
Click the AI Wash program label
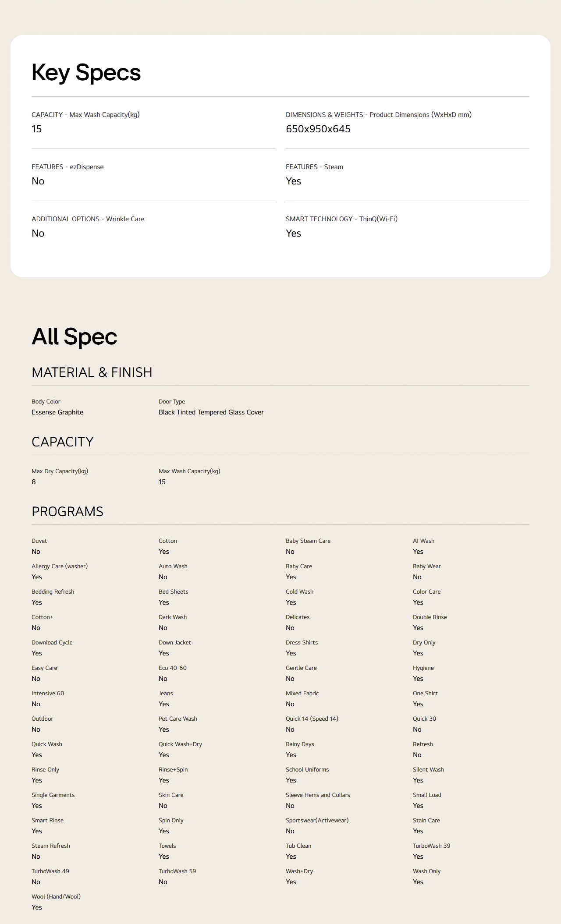tap(423, 541)
